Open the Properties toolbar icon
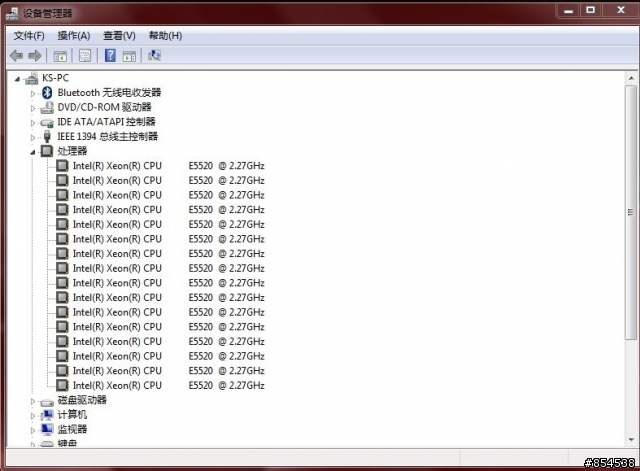 pos(85,56)
